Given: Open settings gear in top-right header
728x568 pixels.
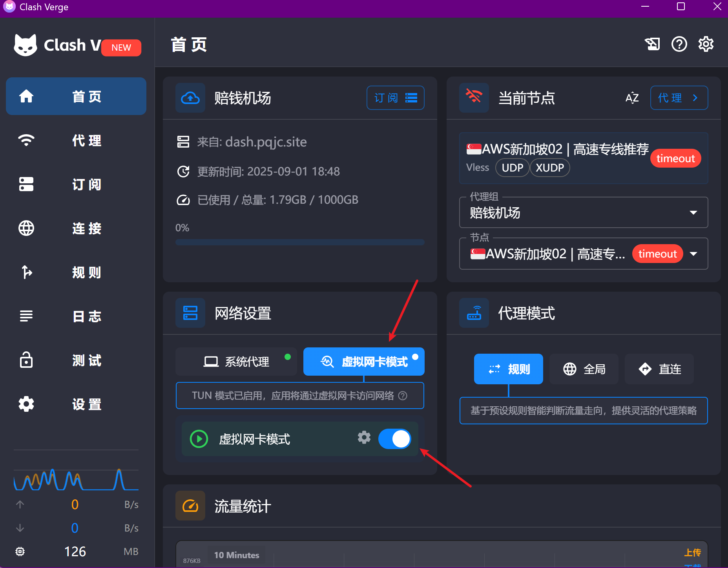Looking at the screenshot, I should click(x=706, y=44).
